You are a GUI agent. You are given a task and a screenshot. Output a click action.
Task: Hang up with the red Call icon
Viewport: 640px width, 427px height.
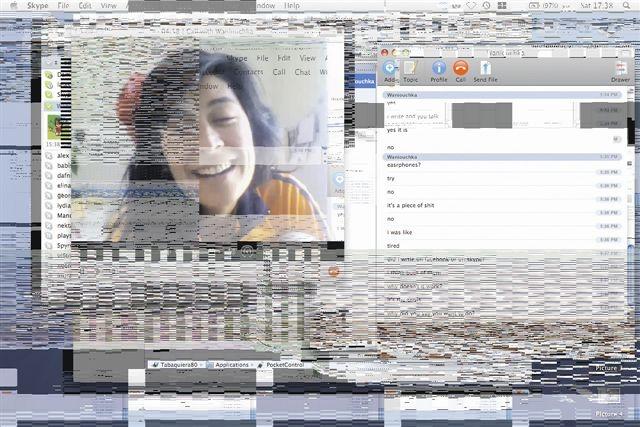460,71
